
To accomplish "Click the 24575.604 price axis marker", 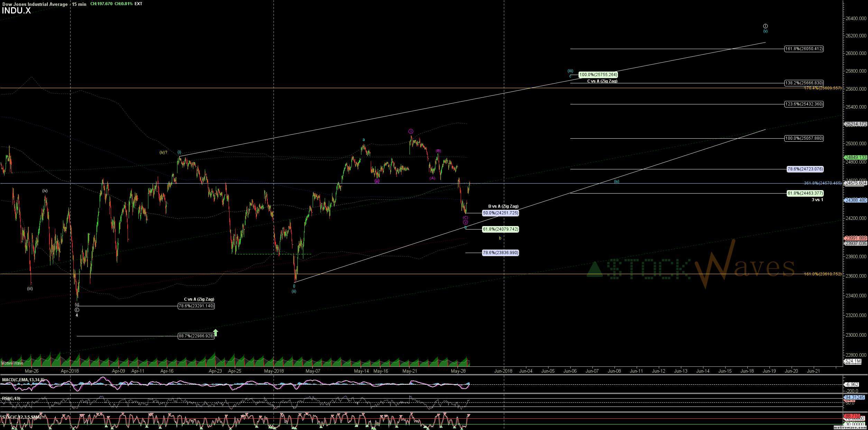I will (856, 183).
